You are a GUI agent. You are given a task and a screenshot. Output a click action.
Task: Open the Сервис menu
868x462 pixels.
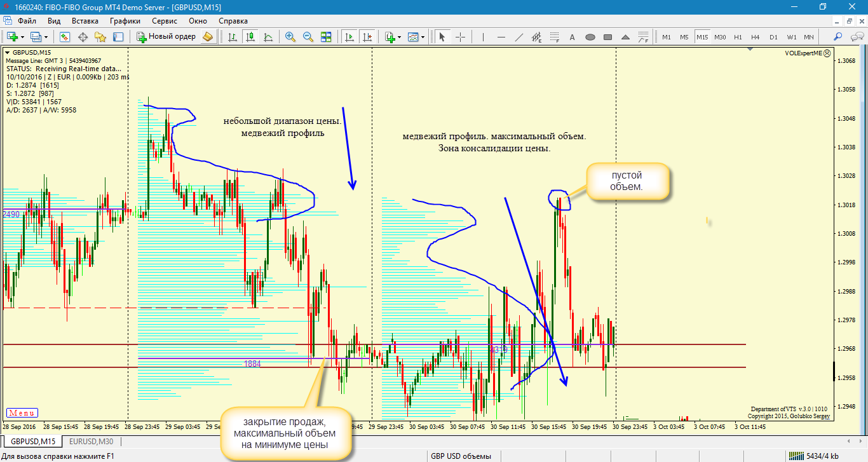165,21
